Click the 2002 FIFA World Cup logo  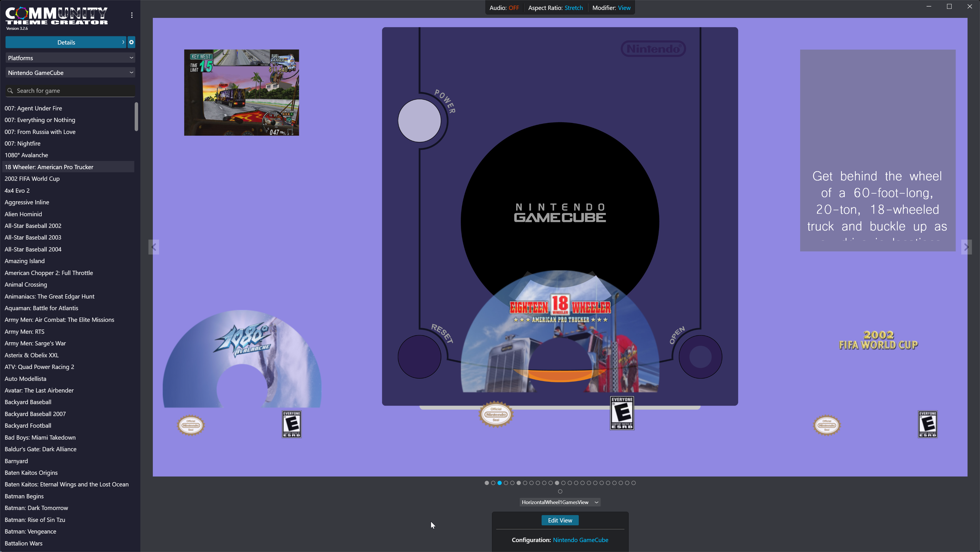(878, 340)
